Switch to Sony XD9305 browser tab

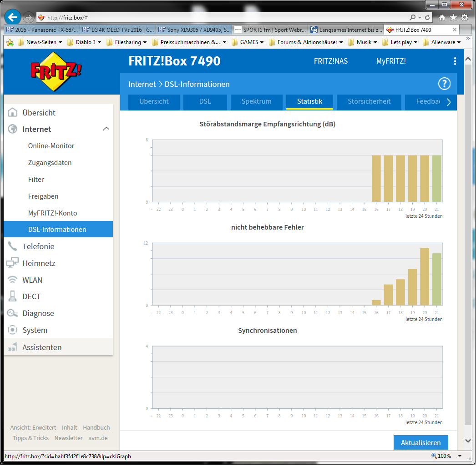(x=194, y=30)
